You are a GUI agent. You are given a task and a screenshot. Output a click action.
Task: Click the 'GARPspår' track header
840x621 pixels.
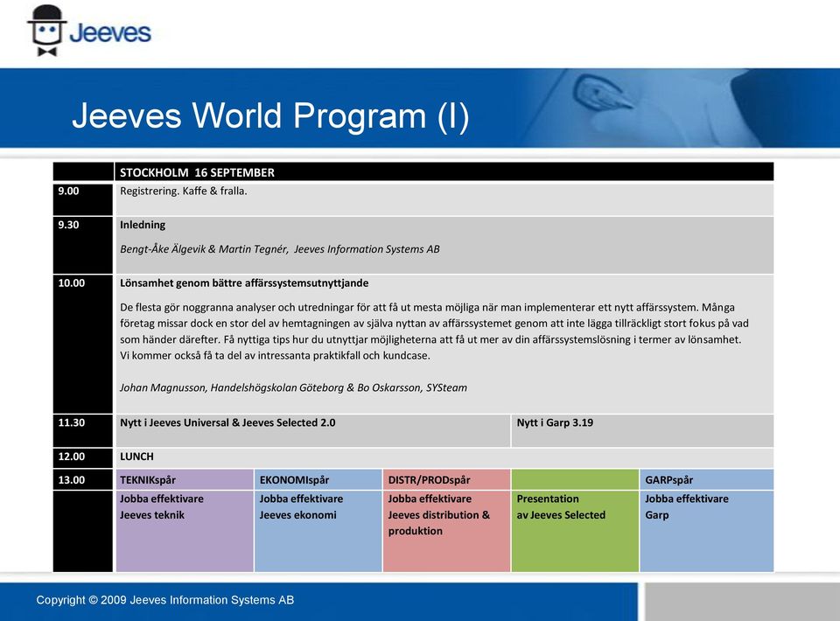click(707, 479)
